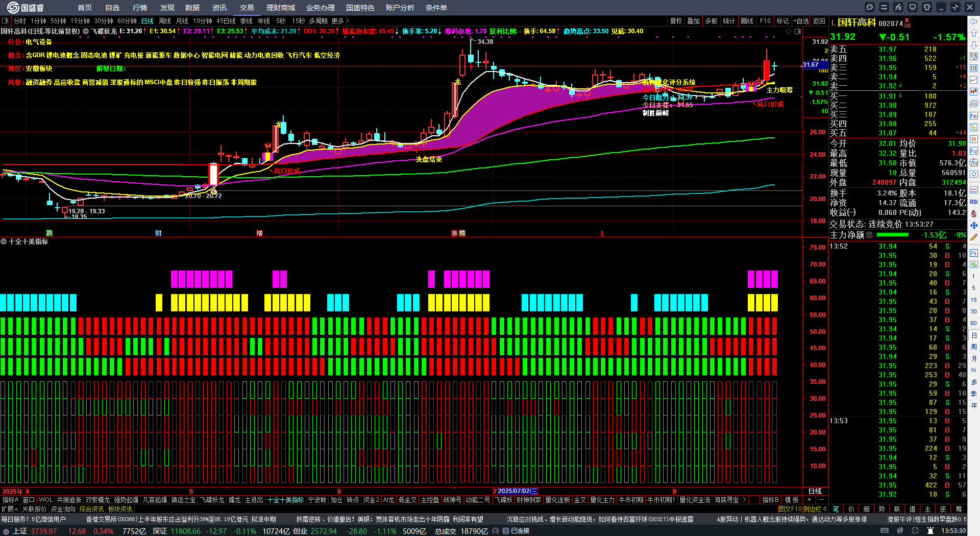Click the blue four-way move icon in sidebar
The height and width of the screenshot is (536, 980).
[x=974, y=225]
